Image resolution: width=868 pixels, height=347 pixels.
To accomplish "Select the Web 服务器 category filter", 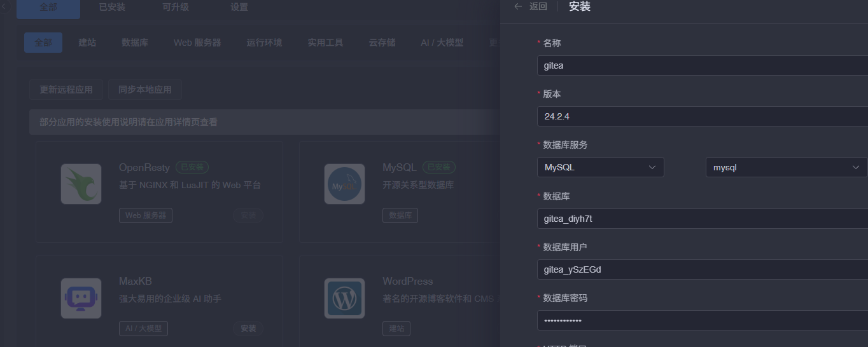I will pyautogui.click(x=197, y=43).
